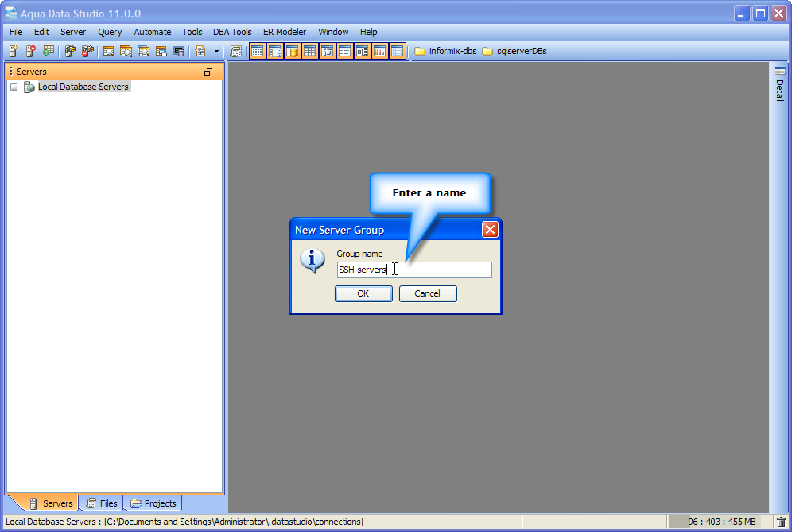This screenshot has height=532, width=792.
Task: Open the ER Modeler menu
Action: click(x=285, y=32)
